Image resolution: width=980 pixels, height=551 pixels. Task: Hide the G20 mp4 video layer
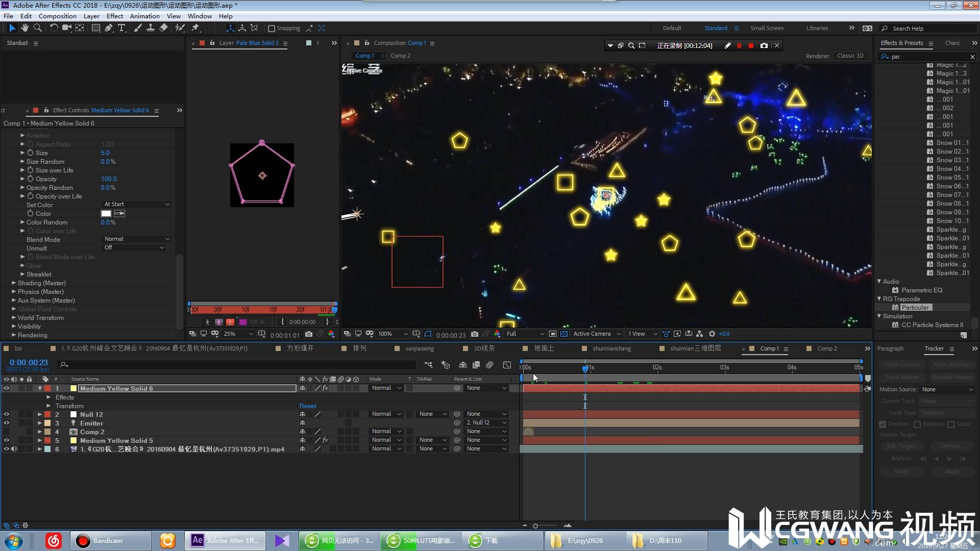(x=7, y=449)
